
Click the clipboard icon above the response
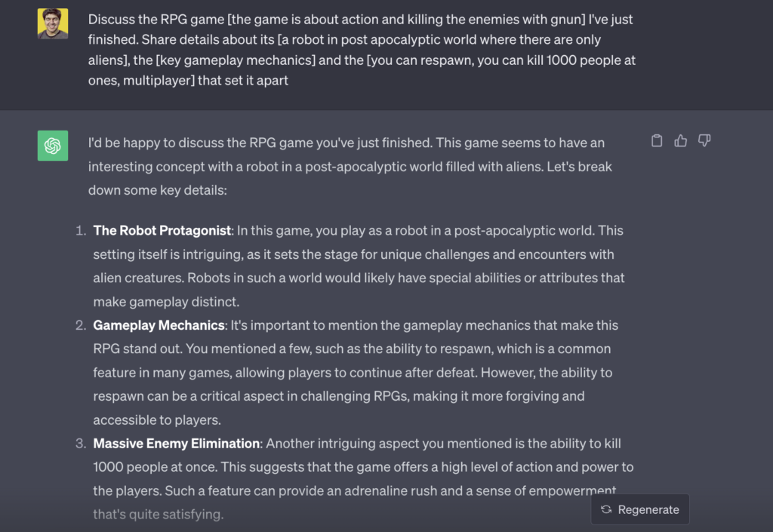[656, 140]
